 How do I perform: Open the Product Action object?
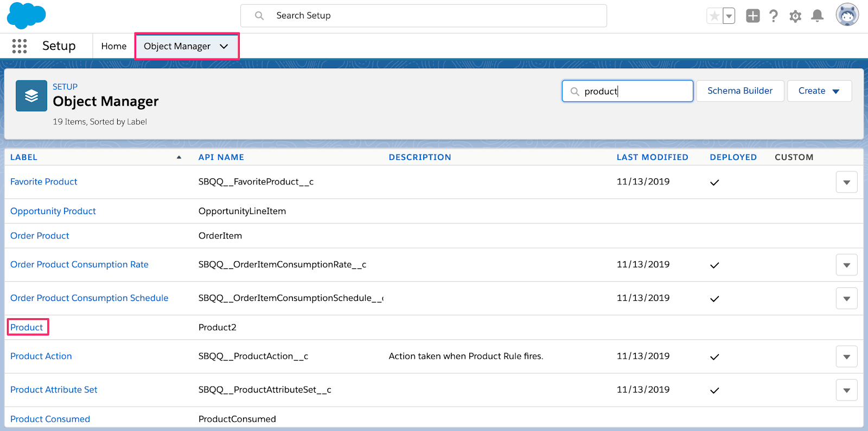click(41, 356)
